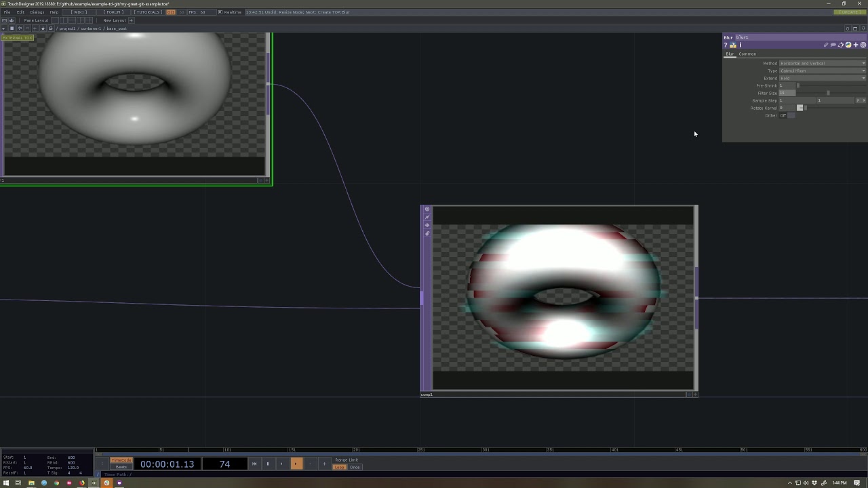Click home square icon in path bar

point(12,28)
